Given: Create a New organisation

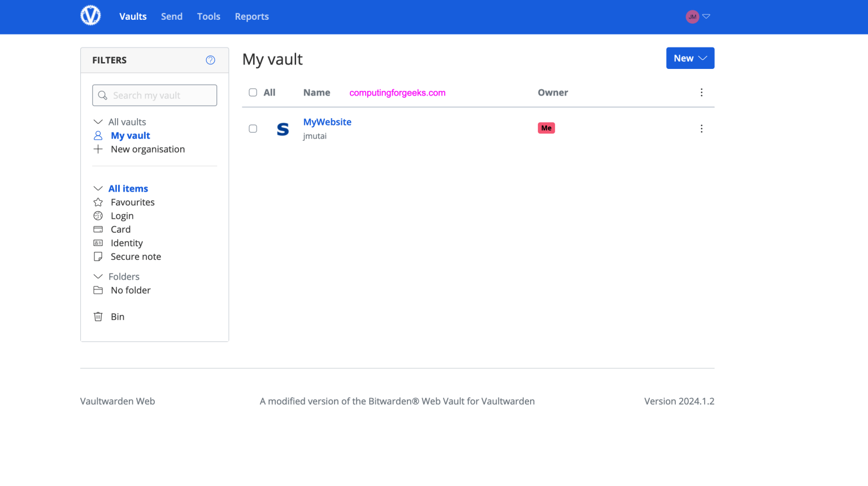Looking at the screenshot, I should [x=147, y=149].
